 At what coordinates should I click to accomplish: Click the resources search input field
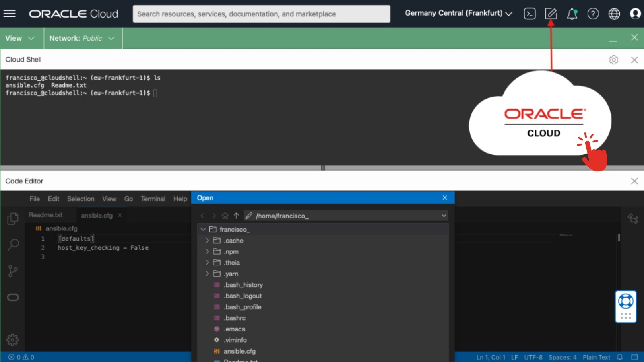[x=262, y=14]
